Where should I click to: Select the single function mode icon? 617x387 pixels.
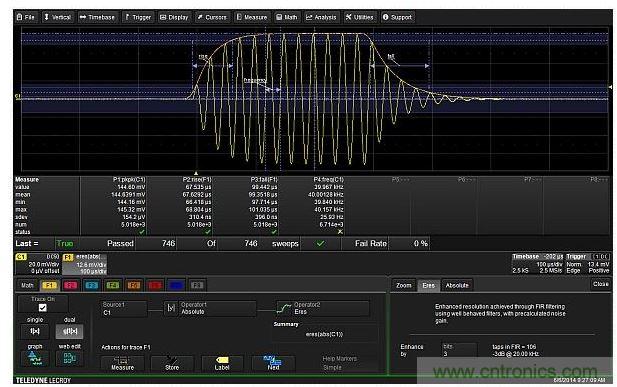tap(35, 331)
